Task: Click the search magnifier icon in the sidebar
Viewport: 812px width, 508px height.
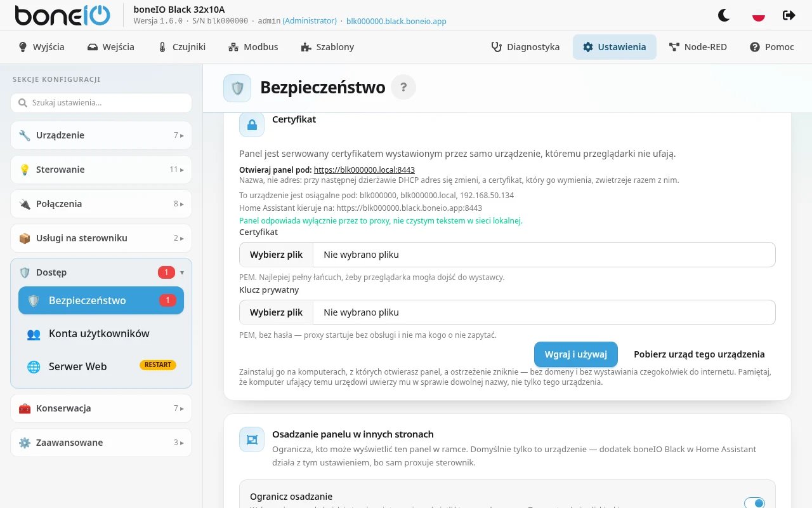Action: coord(23,103)
